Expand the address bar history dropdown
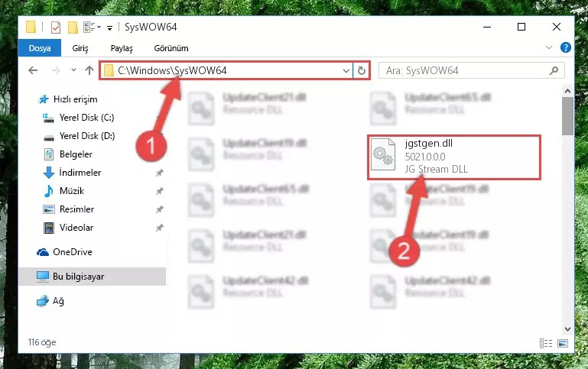Viewport: 588px width, 369px height. (346, 70)
